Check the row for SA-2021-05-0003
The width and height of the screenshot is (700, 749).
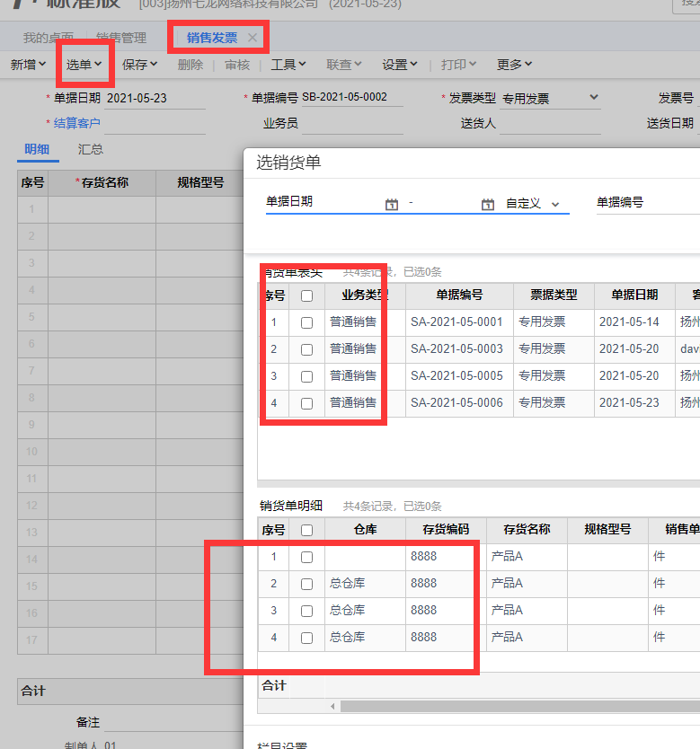tap(306, 349)
